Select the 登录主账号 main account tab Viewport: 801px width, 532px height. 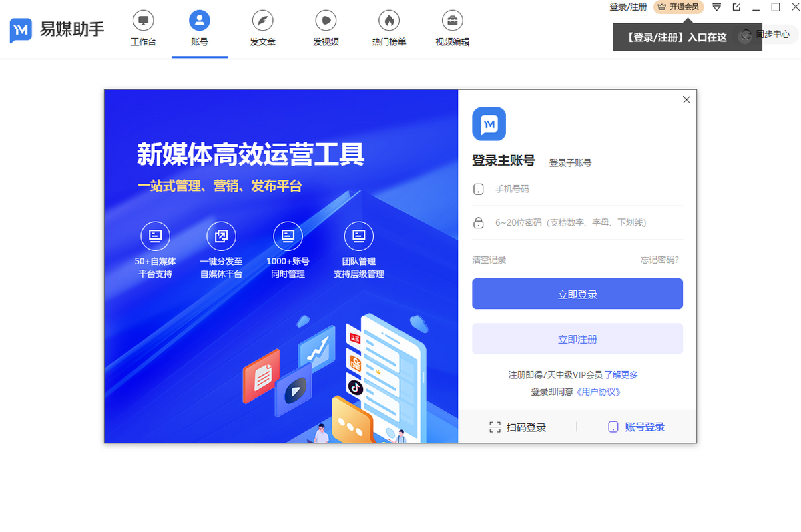(x=503, y=160)
